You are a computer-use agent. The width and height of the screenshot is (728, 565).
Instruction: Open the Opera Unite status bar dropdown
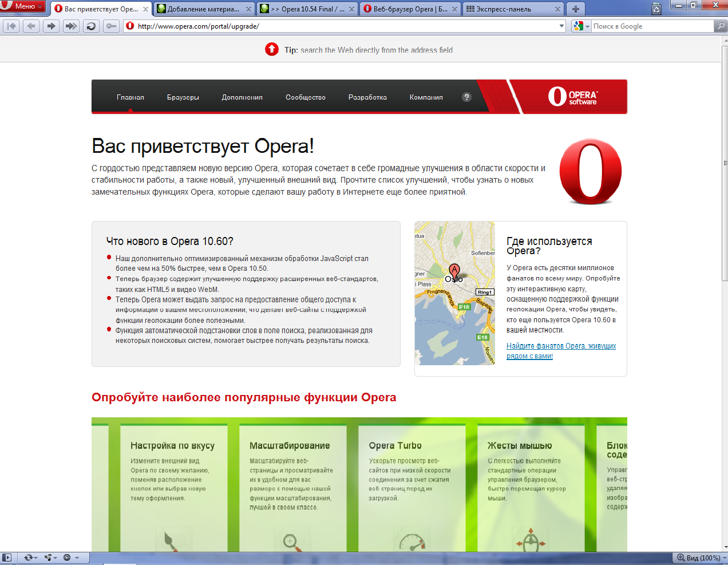click(51, 558)
